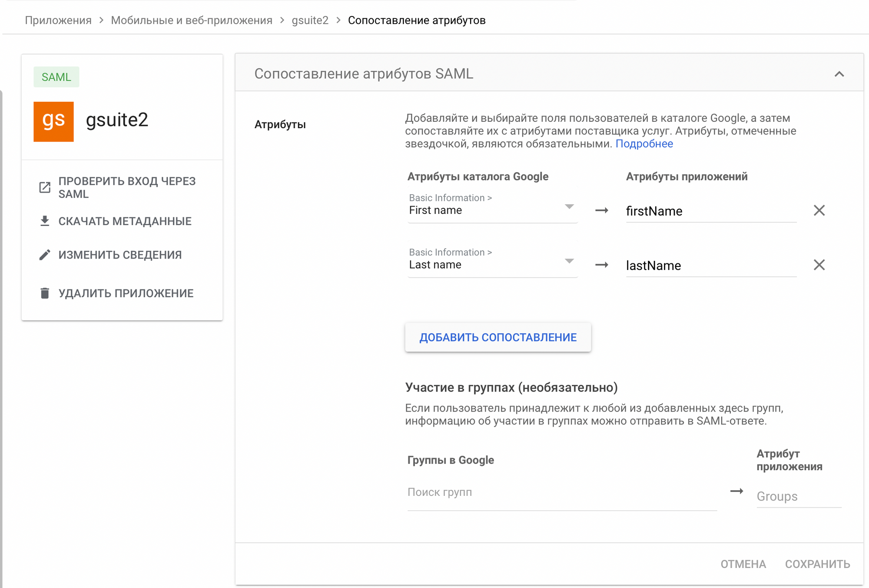This screenshot has height=588, width=869.
Task: Click the orange gs app logo
Action: tap(53, 122)
